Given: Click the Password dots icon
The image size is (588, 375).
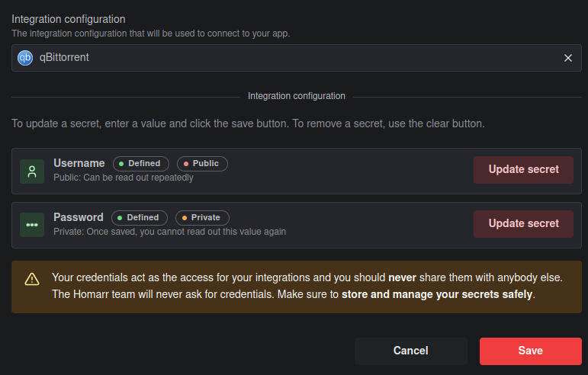Looking at the screenshot, I should (x=32, y=226).
